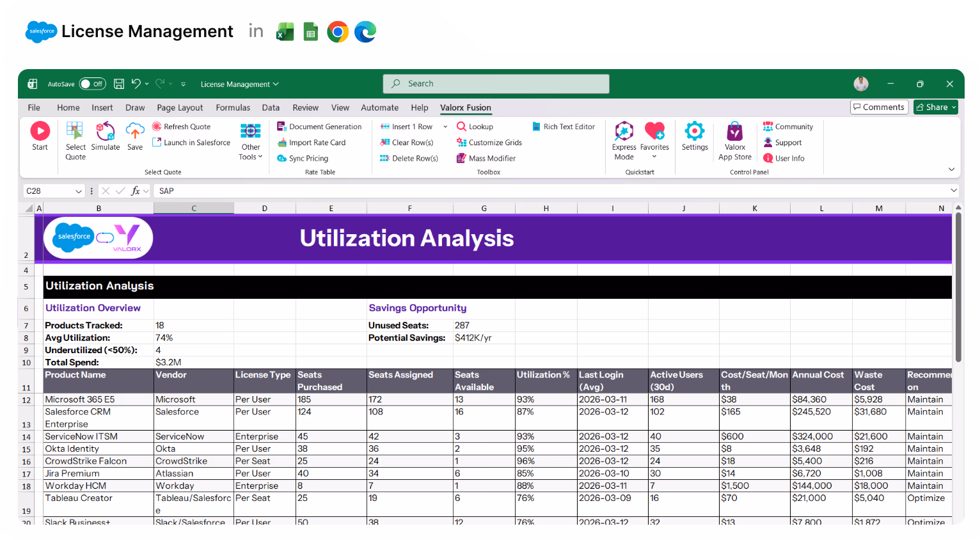980x540 pixels.
Task: Click inside the Search bar
Action: (x=496, y=84)
